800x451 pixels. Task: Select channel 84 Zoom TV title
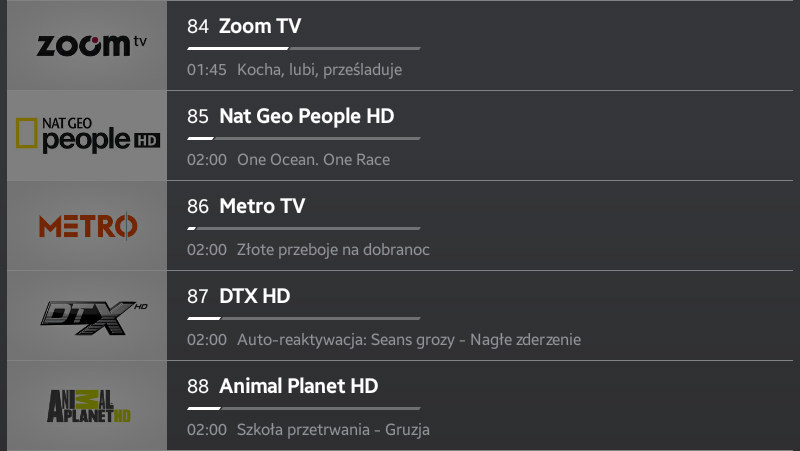coord(244,26)
